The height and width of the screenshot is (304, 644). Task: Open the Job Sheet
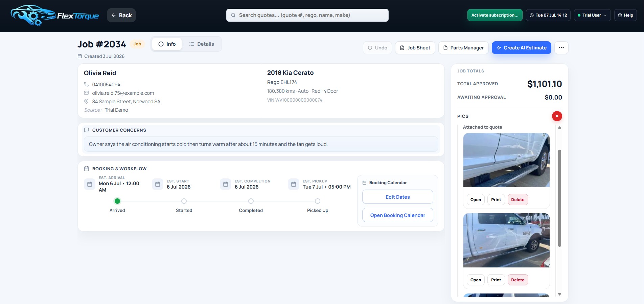415,48
